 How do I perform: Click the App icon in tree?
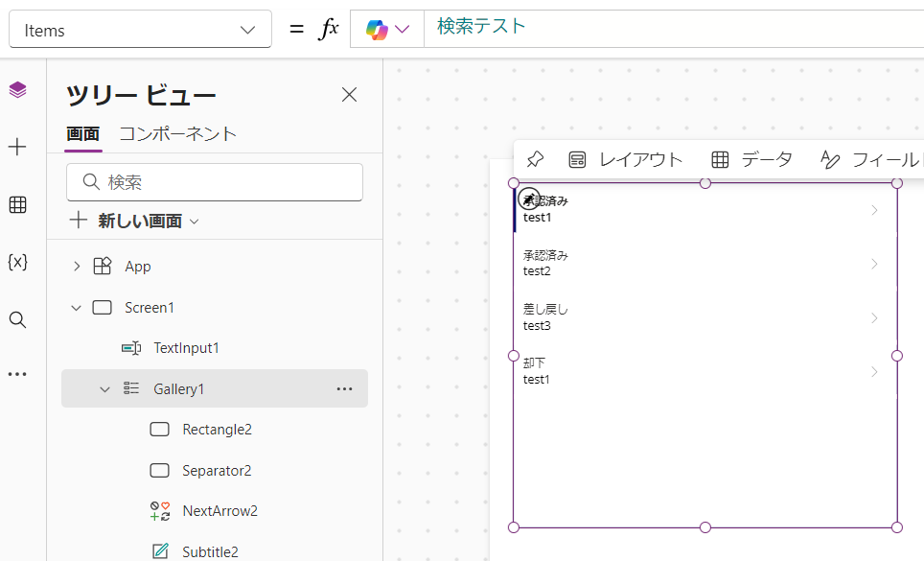tap(103, 267)
